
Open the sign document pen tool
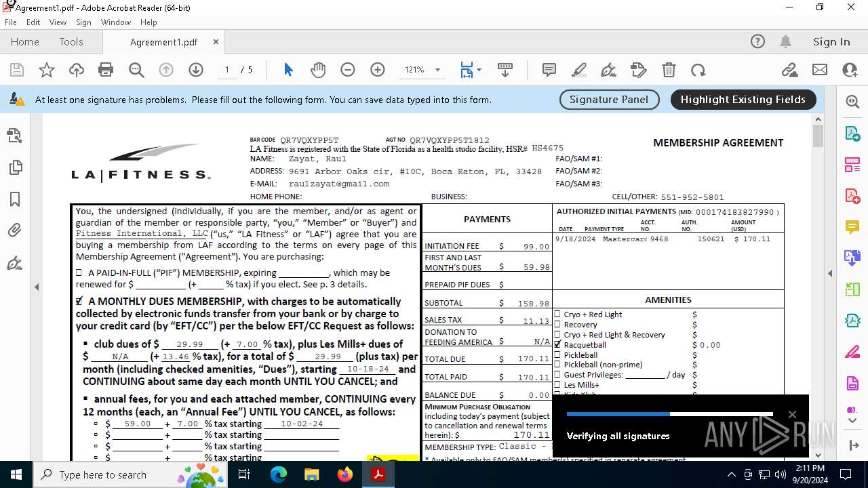pyautogui.click(x=609, y=70)
